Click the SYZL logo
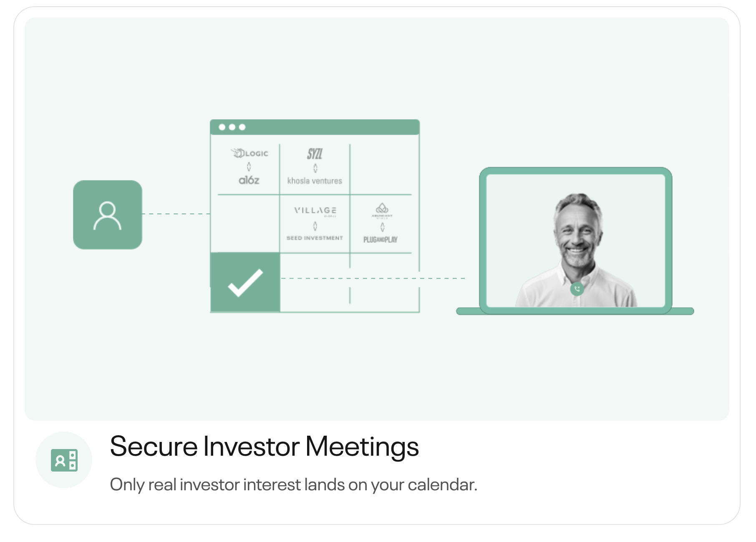The image size is (756, 542). click(x=315, y=153)
